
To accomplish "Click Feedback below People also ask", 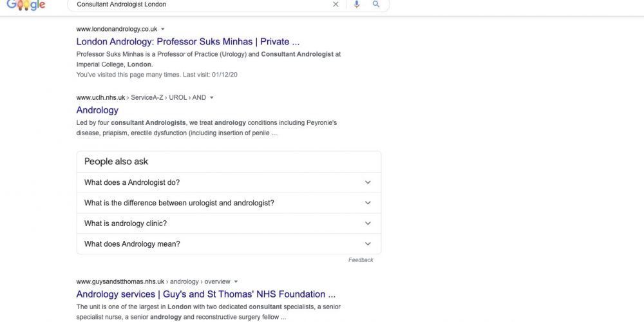I will (361, 260).
